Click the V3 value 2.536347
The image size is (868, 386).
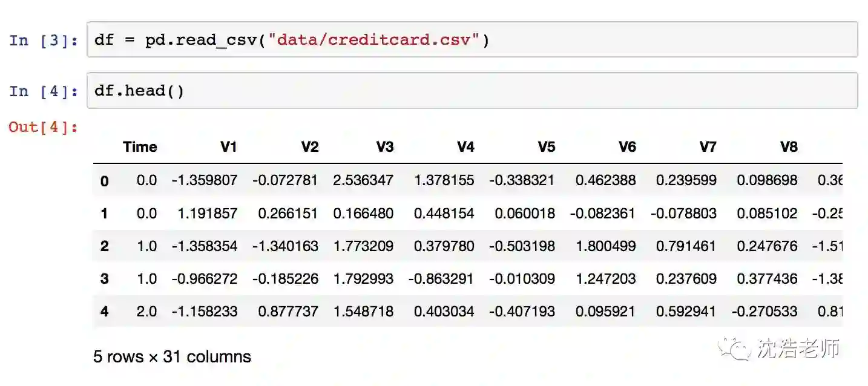pos(363,180)
